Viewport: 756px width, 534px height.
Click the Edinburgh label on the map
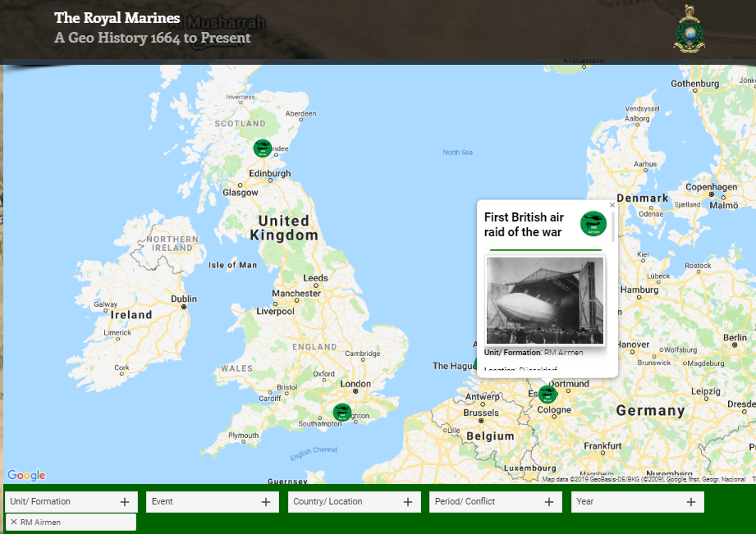pyautogui.click(x=270, y=173)
